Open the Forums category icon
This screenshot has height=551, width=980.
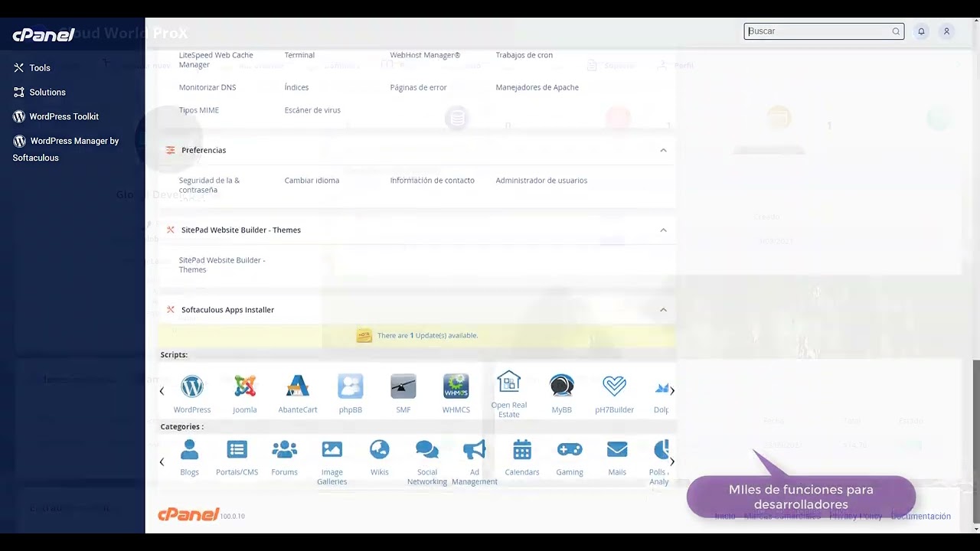point(285,450)
